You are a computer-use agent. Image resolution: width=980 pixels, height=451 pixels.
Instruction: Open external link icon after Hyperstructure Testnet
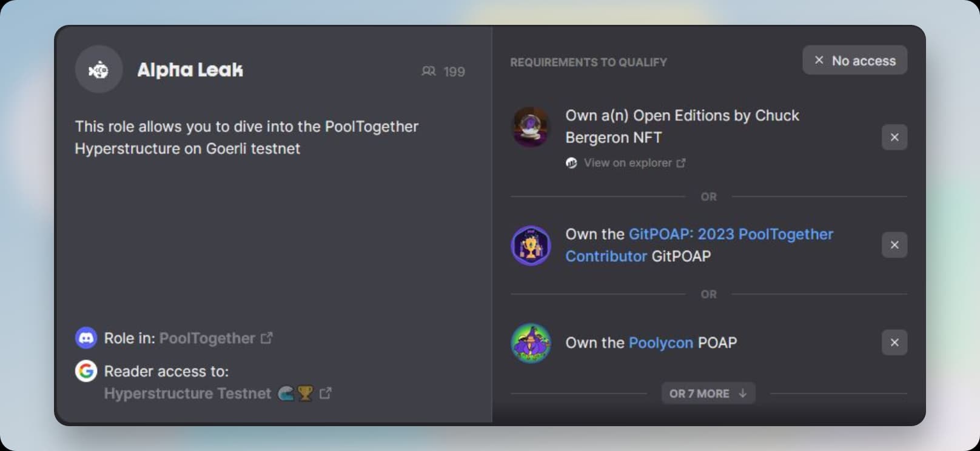(x=326, y=393)
